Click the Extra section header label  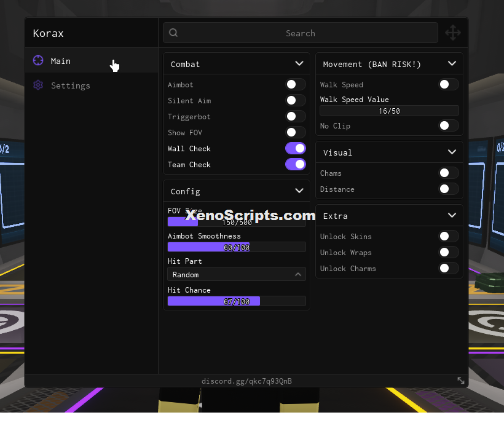pos(335,216)
